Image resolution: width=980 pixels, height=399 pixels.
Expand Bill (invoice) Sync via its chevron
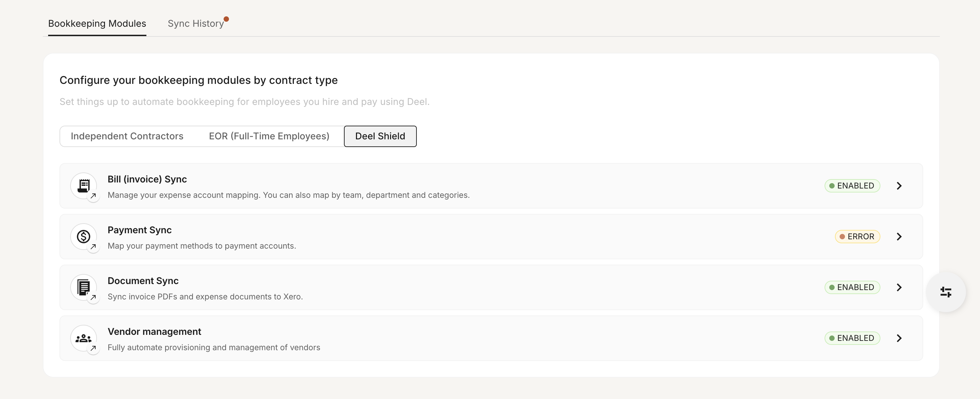(x=899, y=185)
